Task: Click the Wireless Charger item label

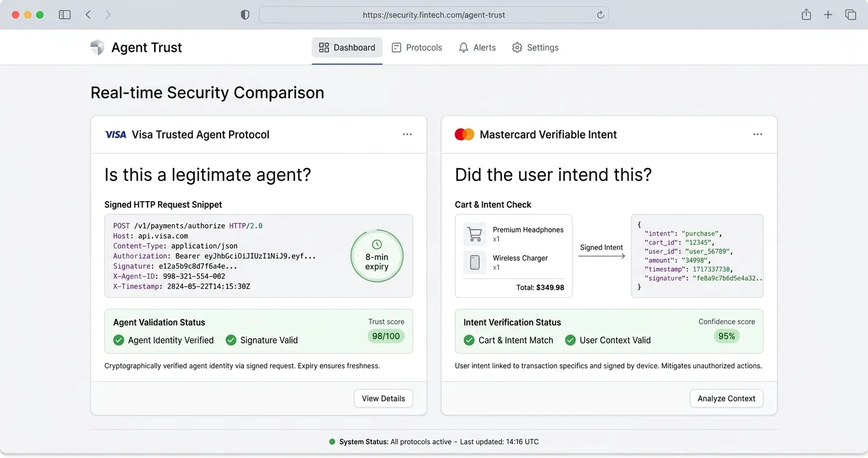Action: [x=520, y=258]
